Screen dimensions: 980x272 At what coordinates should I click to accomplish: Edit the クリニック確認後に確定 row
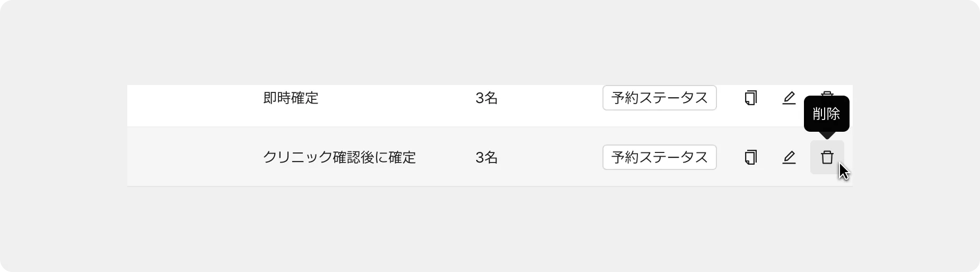pyautogui.click(x=789, y=157)
